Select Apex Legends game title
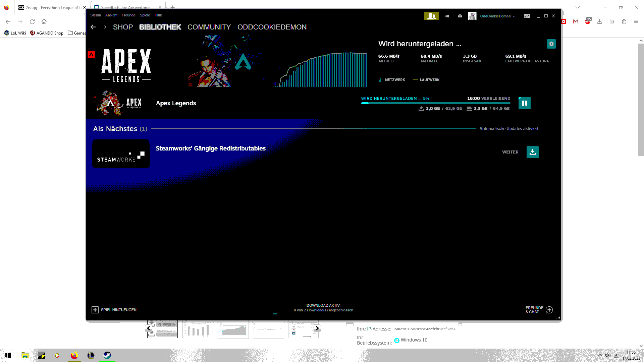This screenshot has height=362, width=644. coord(176,103)
